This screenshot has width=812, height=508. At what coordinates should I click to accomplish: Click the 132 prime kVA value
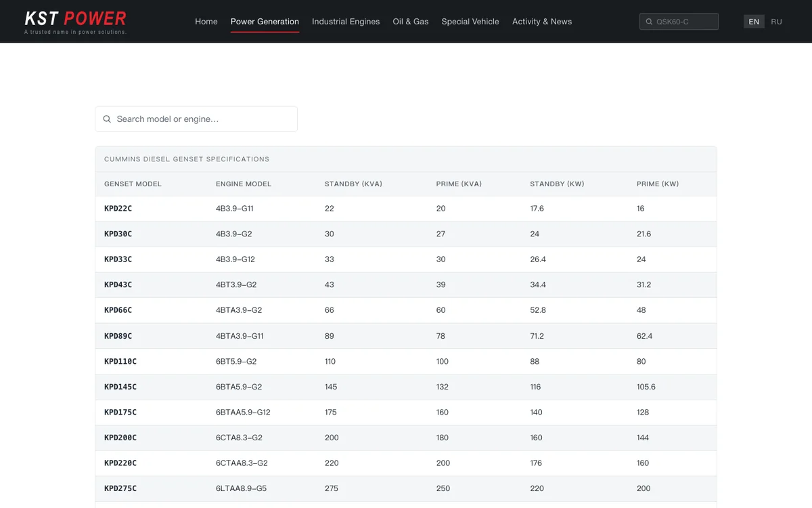tap(443, 387)
